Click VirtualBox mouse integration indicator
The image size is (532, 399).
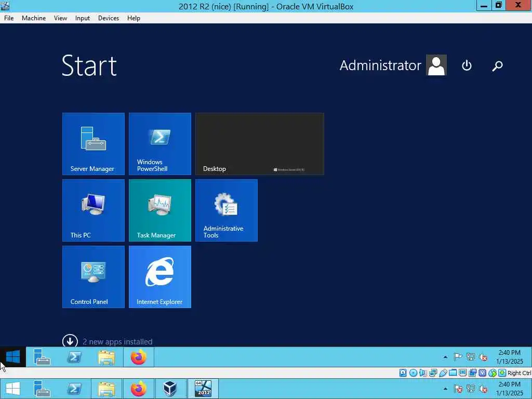pyautogui.click(x=493, y=373)
